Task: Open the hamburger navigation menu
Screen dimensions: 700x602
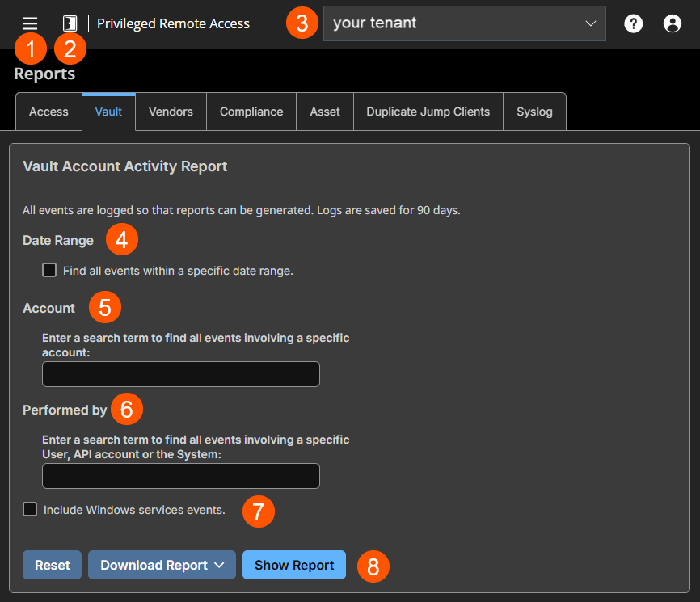Action: click(30, 23)
